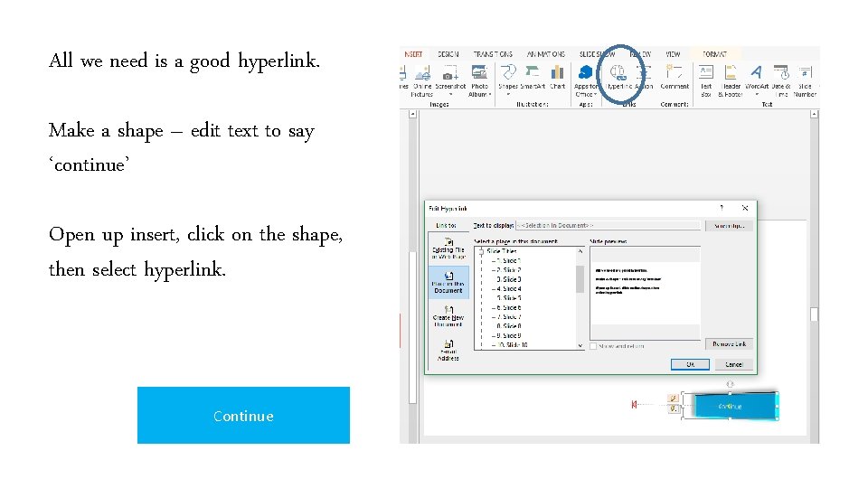The width and height of the screenshot is (868, 488).
Task: Open the Screenshot dropdown arrow
Action: click(x=450, y=95)
